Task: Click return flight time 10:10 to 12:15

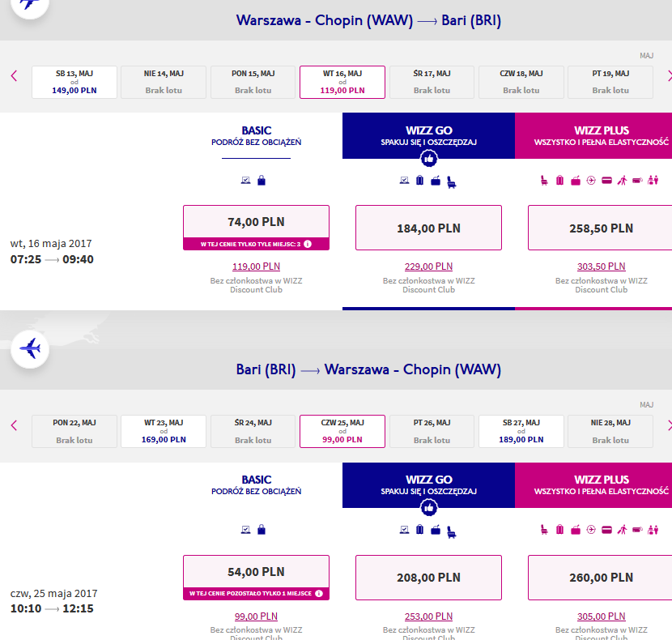Action: pyautogui.click(x=52, y=608)
